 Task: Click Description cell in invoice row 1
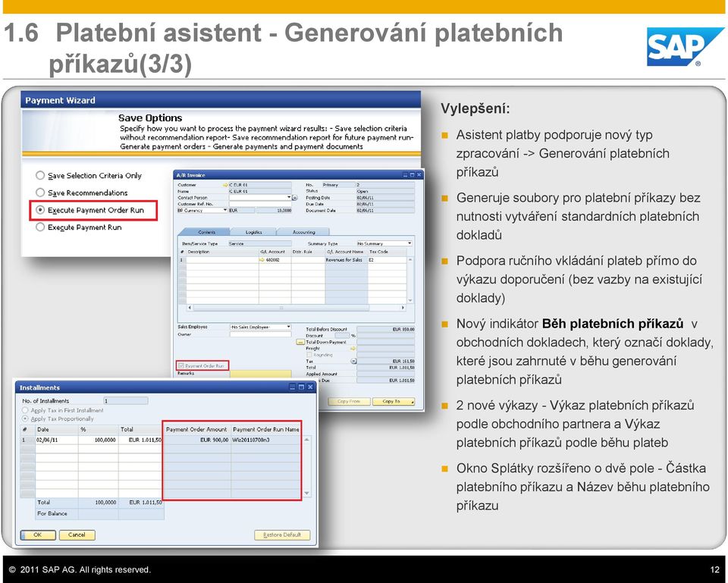point(222,260)
